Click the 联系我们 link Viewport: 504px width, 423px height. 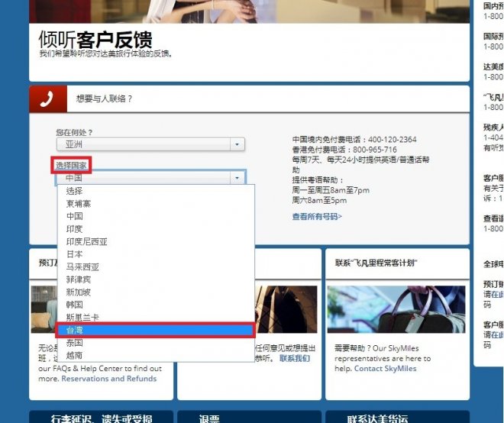[295, 358]
